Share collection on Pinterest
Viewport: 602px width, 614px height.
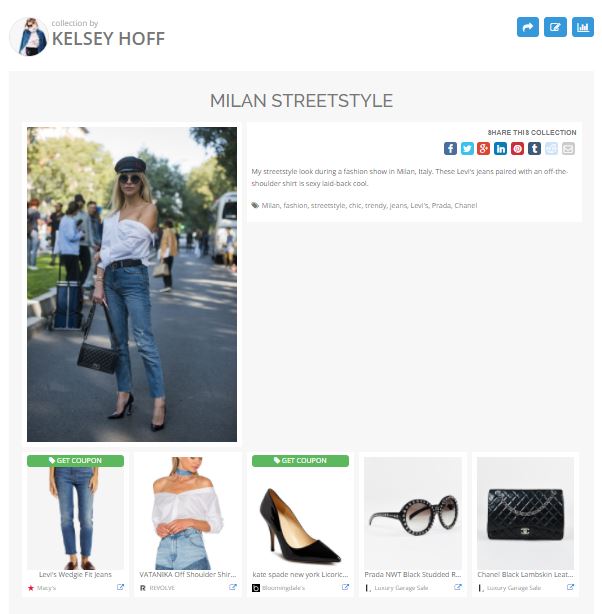[x=517, y=148]
